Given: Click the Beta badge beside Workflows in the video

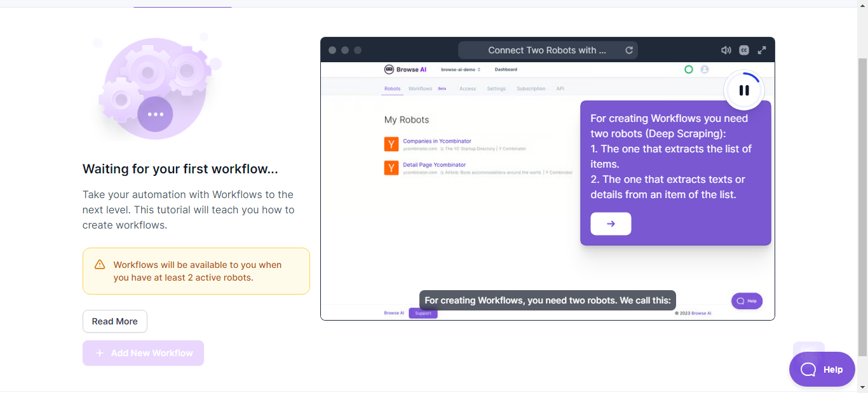Looking at the screenshot, I should point(442,89).
